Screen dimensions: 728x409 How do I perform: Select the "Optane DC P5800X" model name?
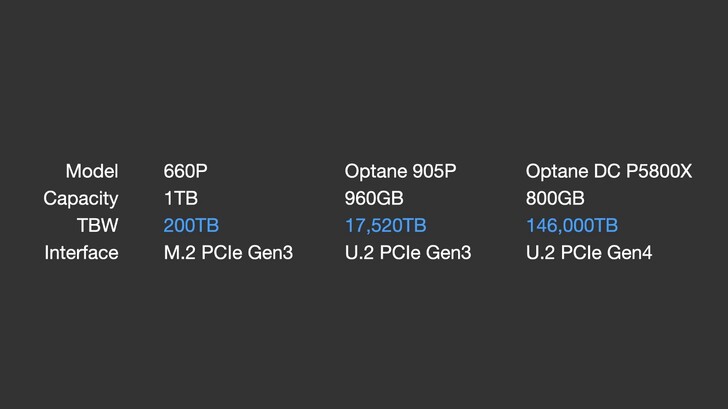click(608, 171)
